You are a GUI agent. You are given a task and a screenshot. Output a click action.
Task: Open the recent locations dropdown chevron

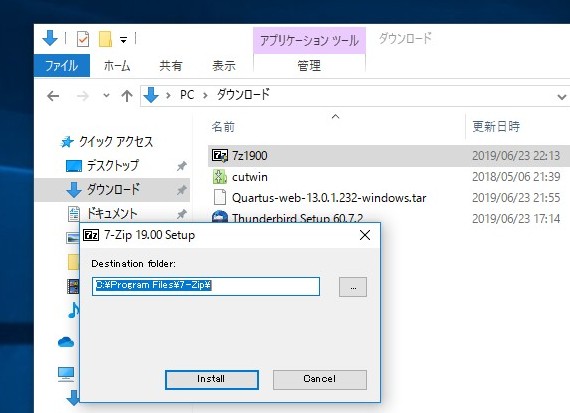point(106,96)
